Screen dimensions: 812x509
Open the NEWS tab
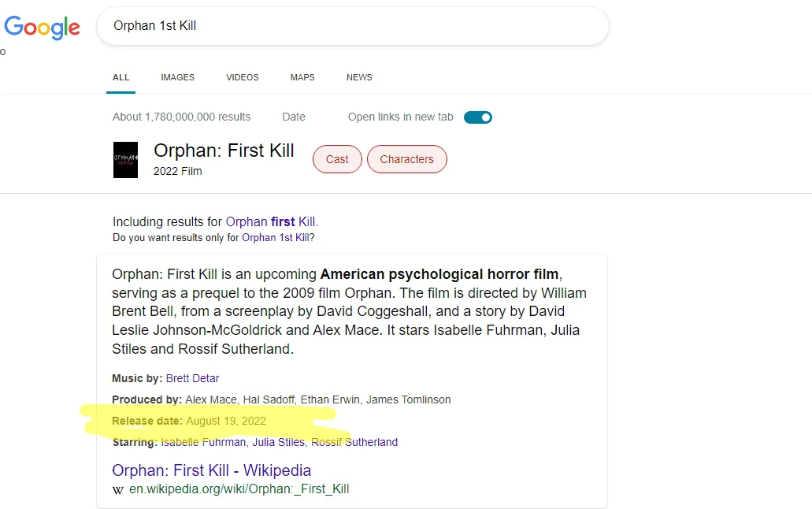point(359,77)
